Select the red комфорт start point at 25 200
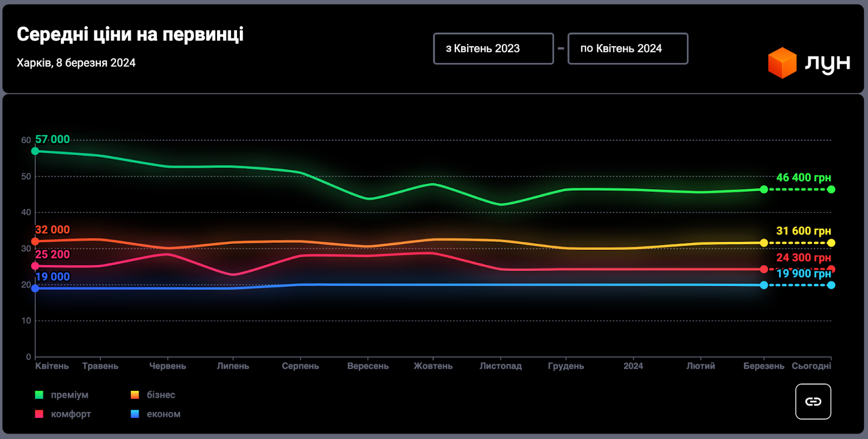The image size is (868, 439). 35,266
